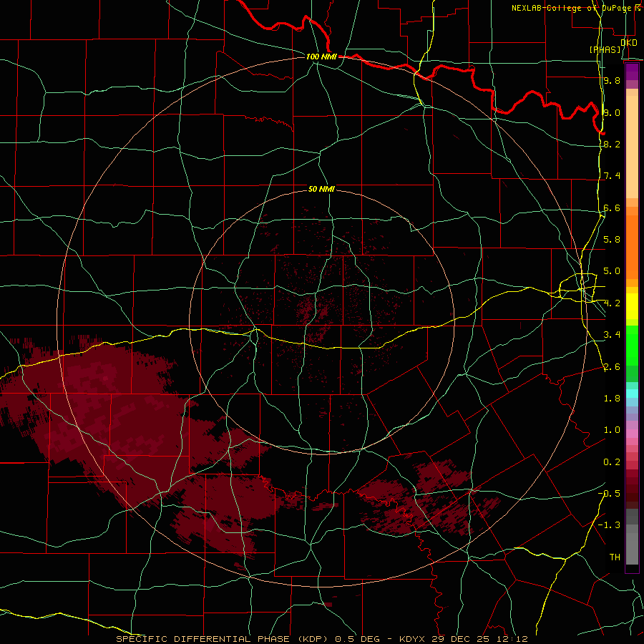
Task: Click the 1.8 value on color scale
Action: pos(612,399)
